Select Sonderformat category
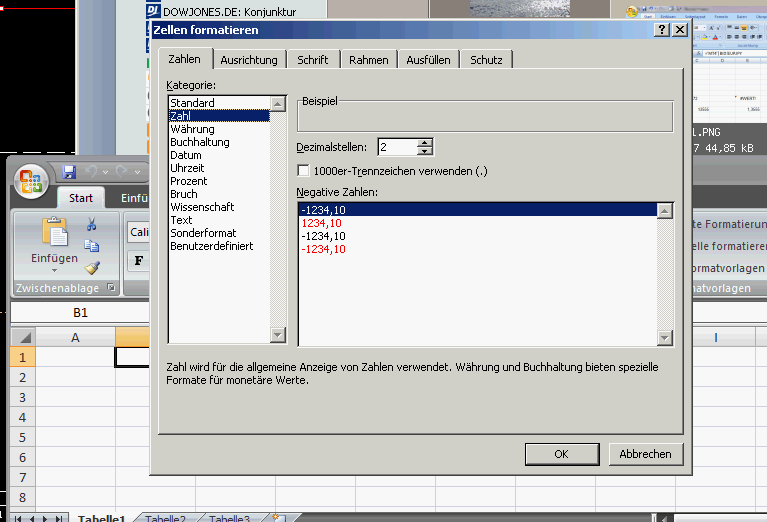 click(x=219, y=233)
